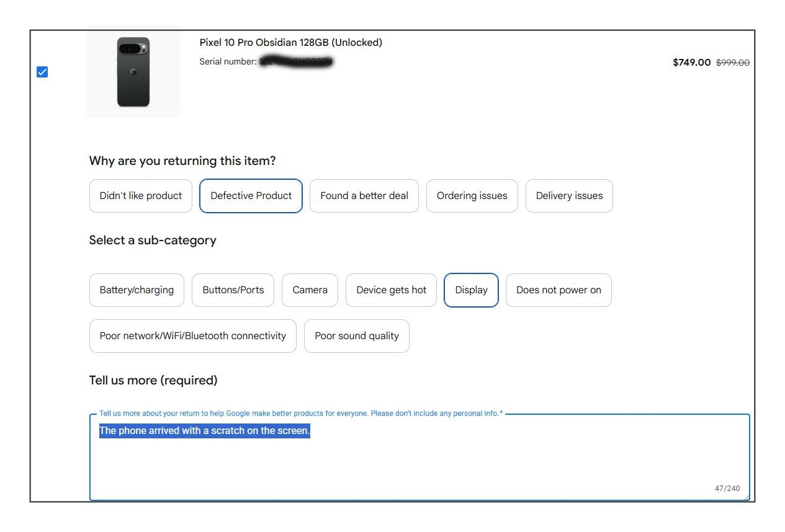Viewport: 785px width, 532px height.
Task: Pick "Does not power on" sub-category
Action: tap(558, 290)
